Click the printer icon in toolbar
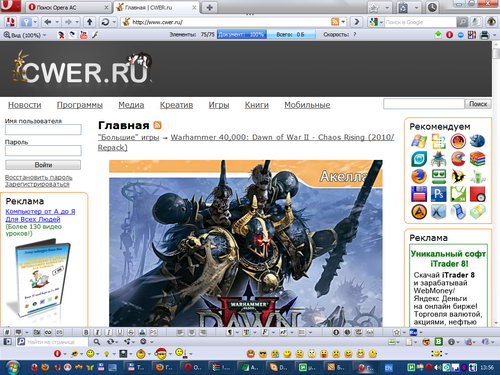 (485, 35)
